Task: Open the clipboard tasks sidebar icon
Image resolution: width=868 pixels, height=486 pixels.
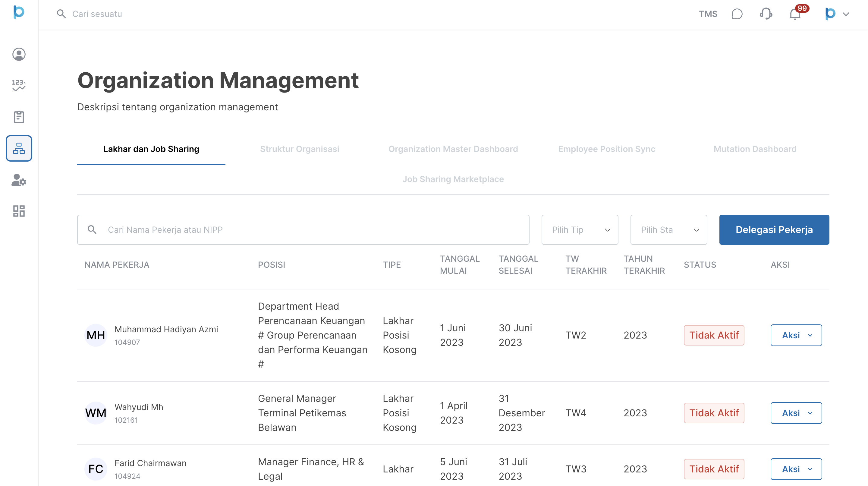Action: 19,117
